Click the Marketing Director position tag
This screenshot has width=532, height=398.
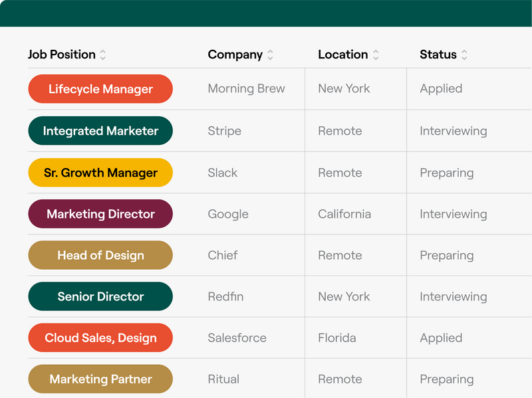tap(100, 213)
